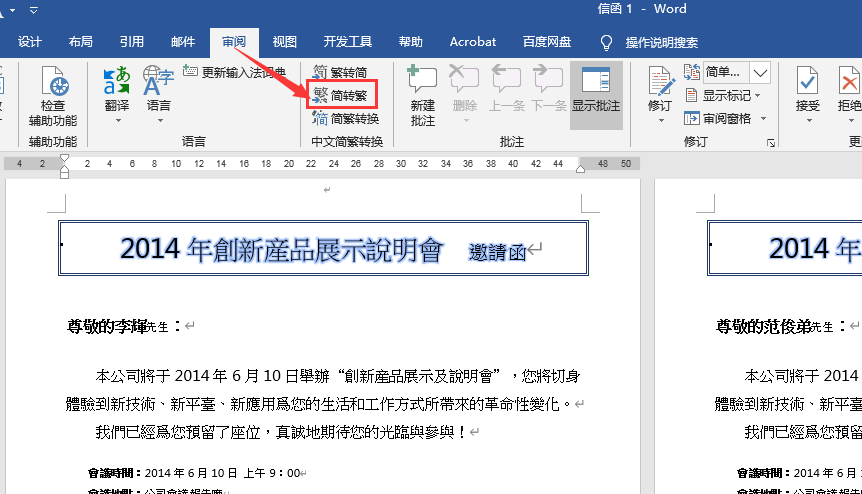Click the text "邀請函" in title
The height and width of the screenshot is (494, 862).
coord(497,252)
